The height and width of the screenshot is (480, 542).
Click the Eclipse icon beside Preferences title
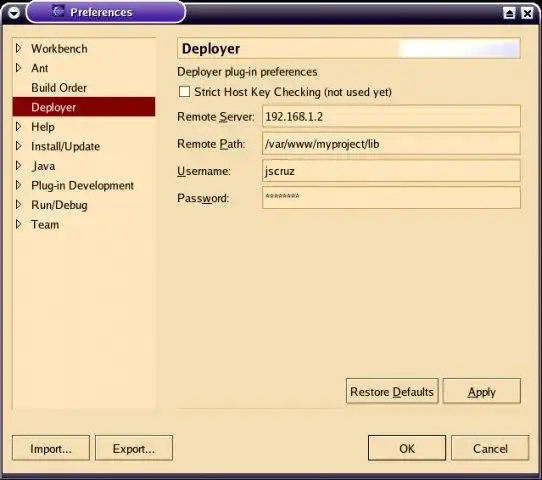[58, 11]
